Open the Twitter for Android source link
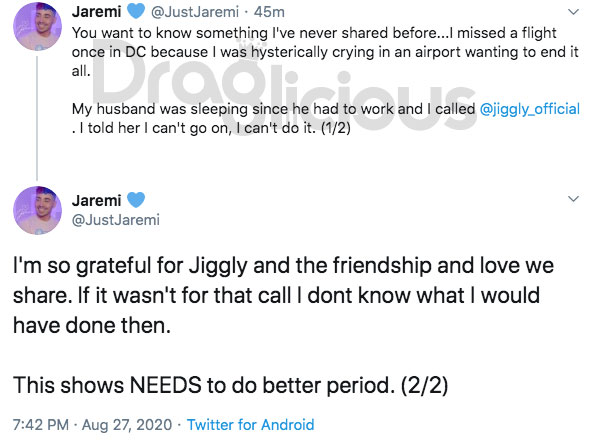The image size is (595, 442). [250, 425]
